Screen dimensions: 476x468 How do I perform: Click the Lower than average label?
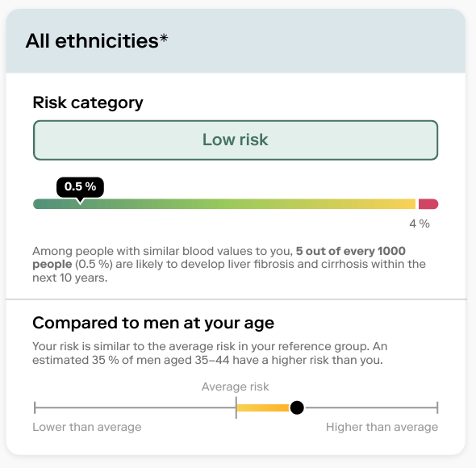(87, 427)
